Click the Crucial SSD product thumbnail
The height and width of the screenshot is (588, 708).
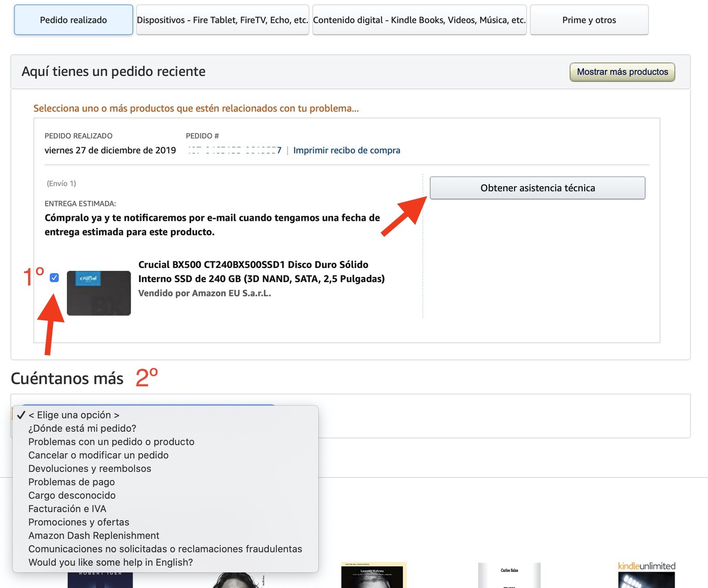[x=98, y=293]
